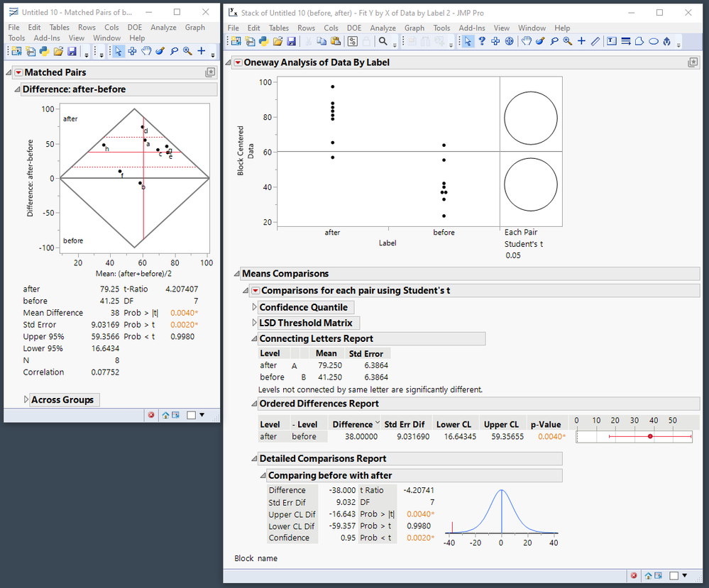Select the Crosshairs tool in Oneway toolbar
Screen dimensions: 709x588
tap(581, 41)
